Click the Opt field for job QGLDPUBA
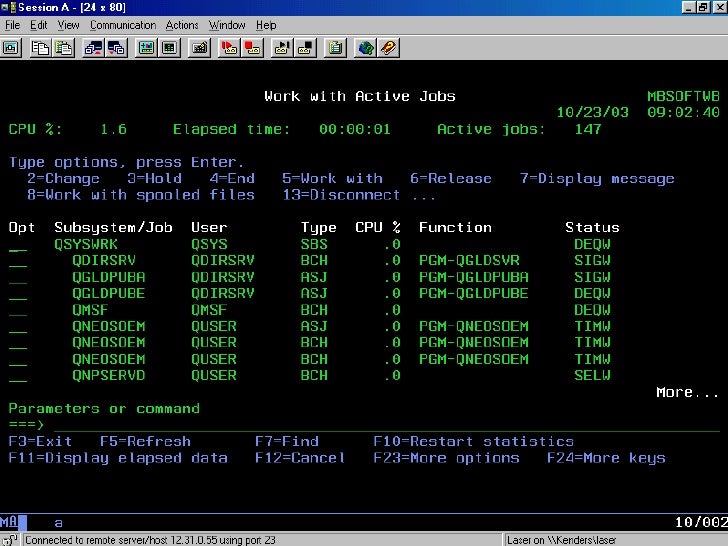This screenshot has width=728, height=546. click(18, 278)
